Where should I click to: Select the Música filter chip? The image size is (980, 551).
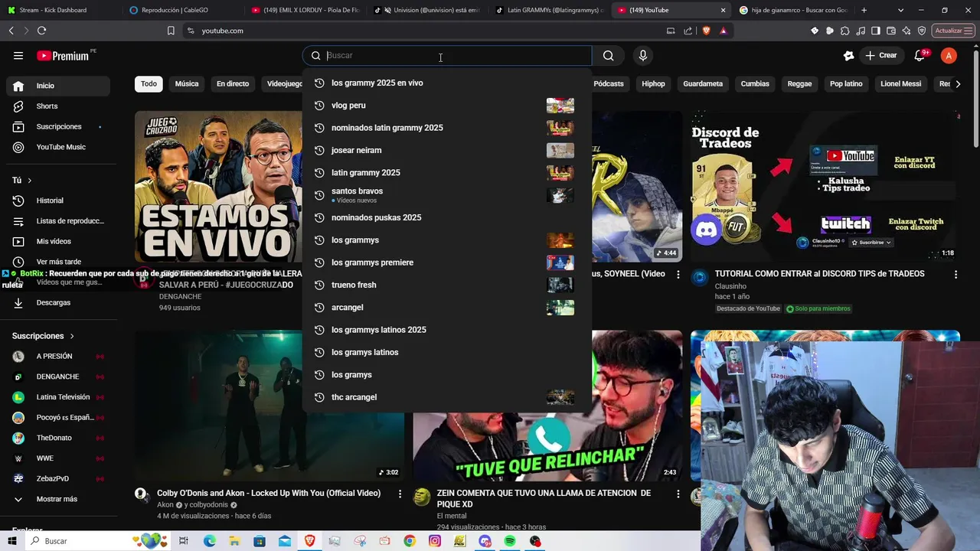[187, 83]
